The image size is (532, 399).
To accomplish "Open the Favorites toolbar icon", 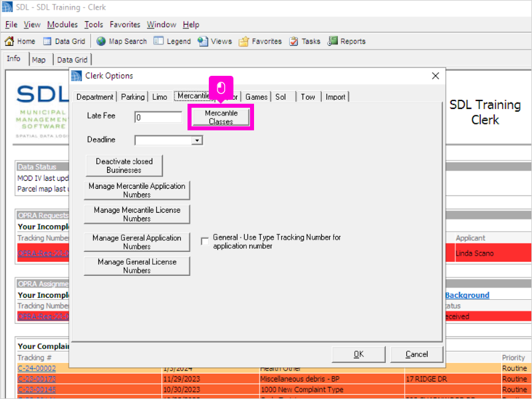I will tap(243, 41).
